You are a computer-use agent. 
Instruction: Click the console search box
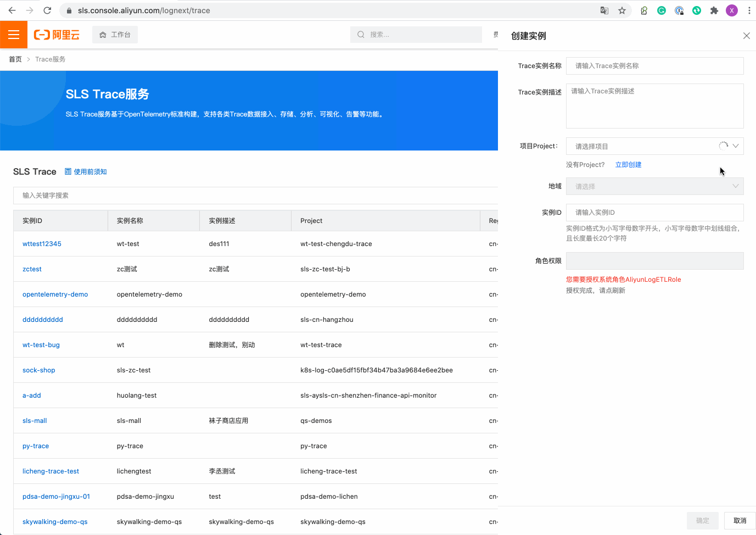click(x=416, y=35)
